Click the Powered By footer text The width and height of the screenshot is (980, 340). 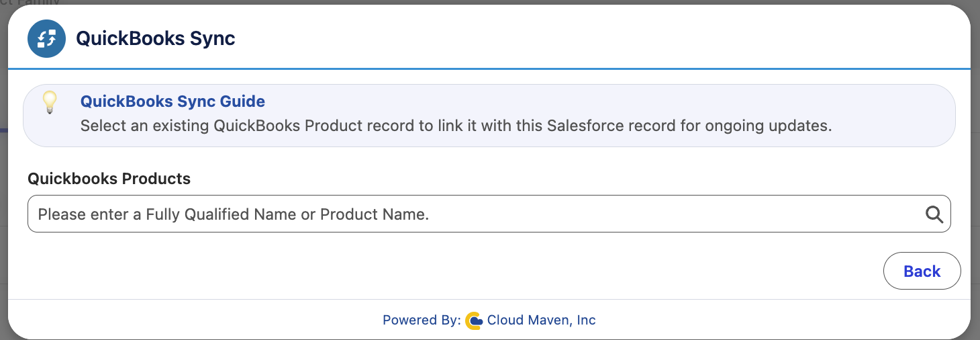coord(422,320)
